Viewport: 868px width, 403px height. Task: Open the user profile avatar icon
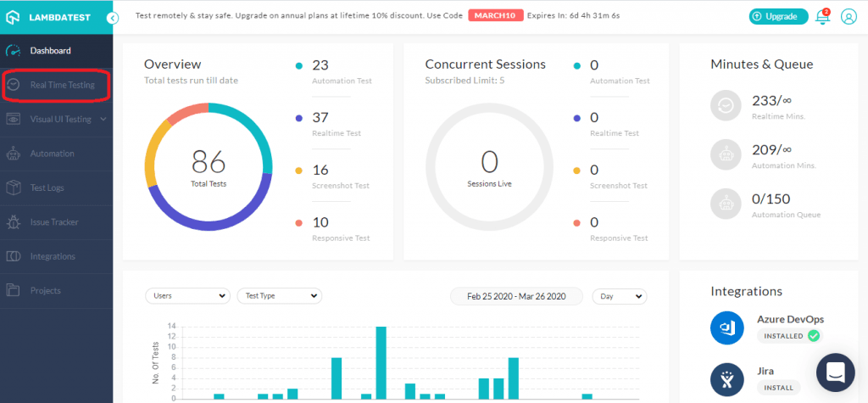click(x=849, y=17)
